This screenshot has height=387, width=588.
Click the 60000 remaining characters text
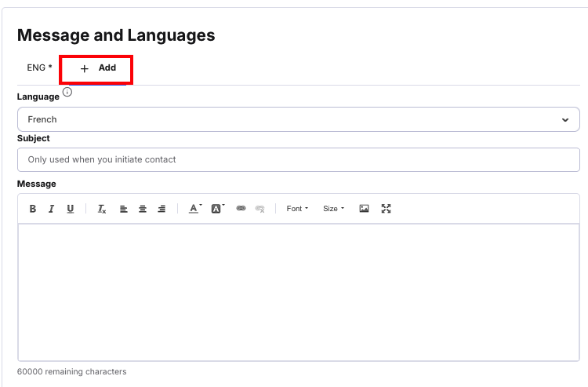point(71,371)
